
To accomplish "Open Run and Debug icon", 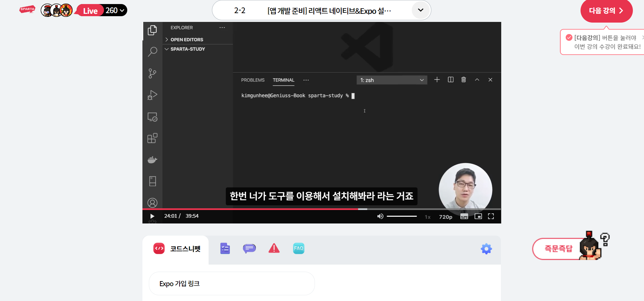I will pyautogui.click(x=152, y=95).
